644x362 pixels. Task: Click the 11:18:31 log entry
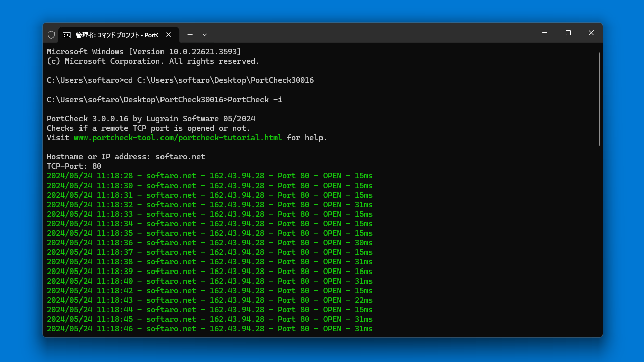point(210,195)
